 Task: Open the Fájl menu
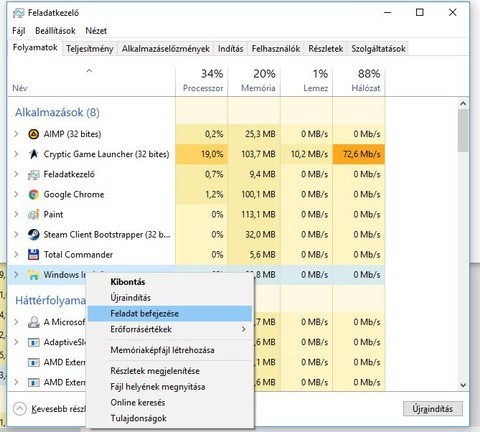pyautogui.click(x=19, y=31)
